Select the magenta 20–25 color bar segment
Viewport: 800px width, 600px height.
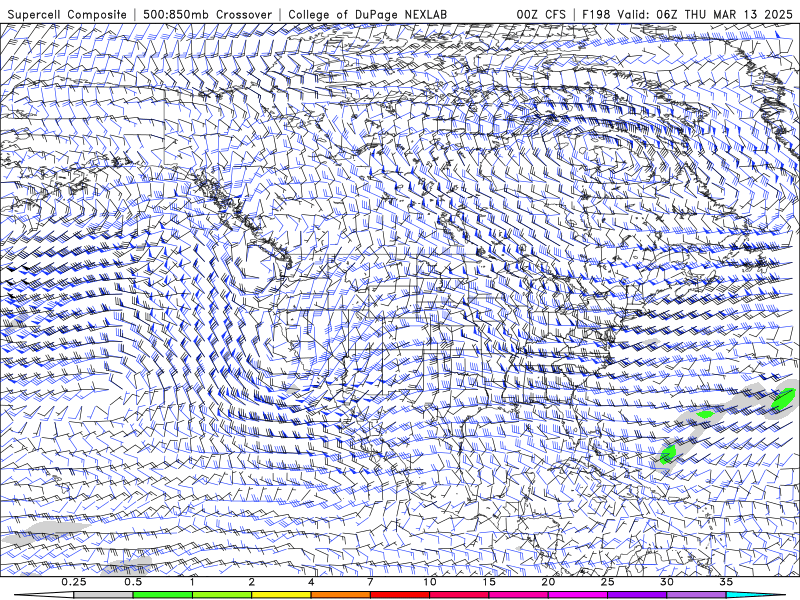(x=578, y=595)
